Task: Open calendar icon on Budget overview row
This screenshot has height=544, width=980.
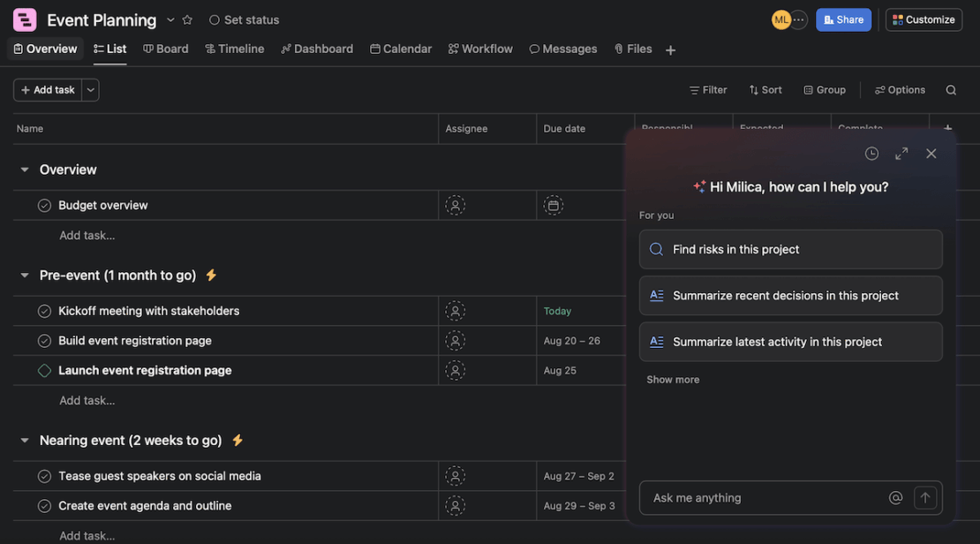Action: coord(552,204)
